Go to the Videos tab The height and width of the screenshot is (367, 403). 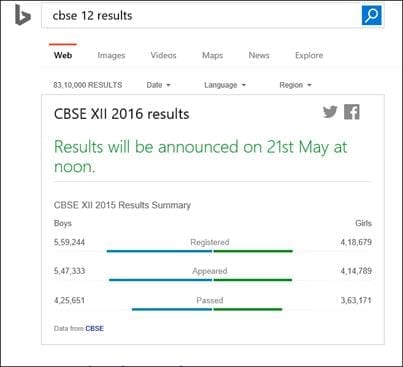[x=163, y=55]
